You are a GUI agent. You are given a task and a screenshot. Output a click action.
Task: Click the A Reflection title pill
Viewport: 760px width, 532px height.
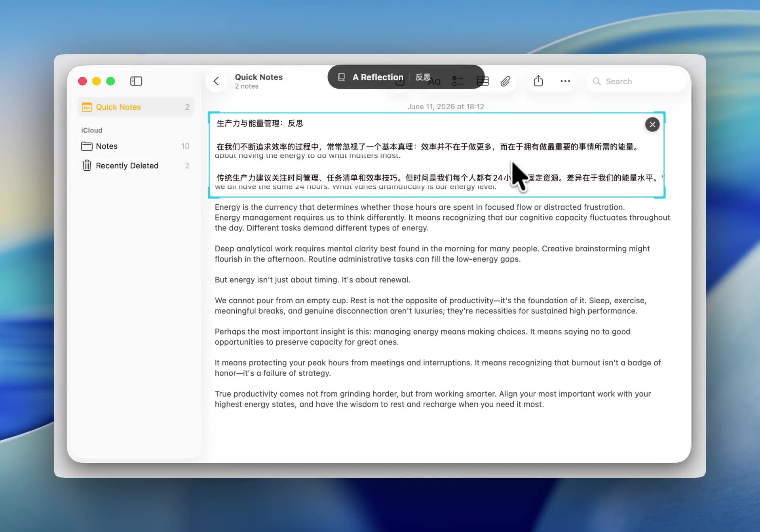pyautogui.click(x=406, y=77)
